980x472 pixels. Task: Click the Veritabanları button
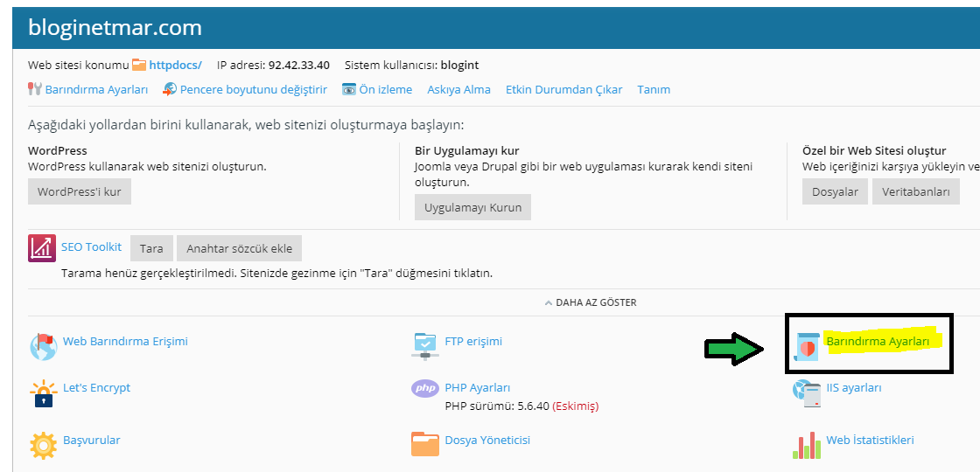(915, 191)
